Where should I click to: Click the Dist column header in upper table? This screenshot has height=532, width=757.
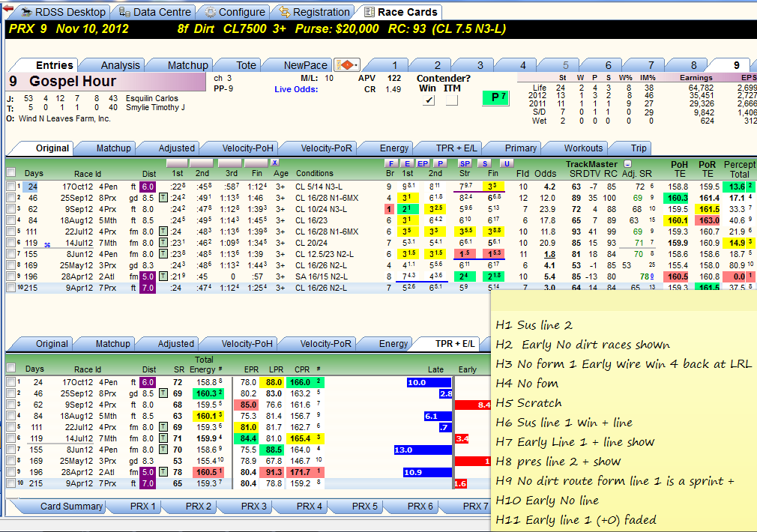[x=148, y=174]
